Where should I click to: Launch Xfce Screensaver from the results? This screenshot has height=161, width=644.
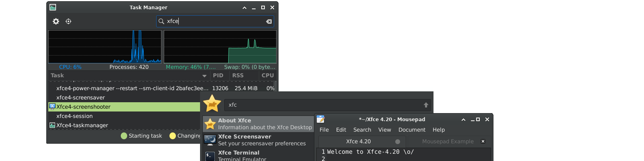point(258,140)
